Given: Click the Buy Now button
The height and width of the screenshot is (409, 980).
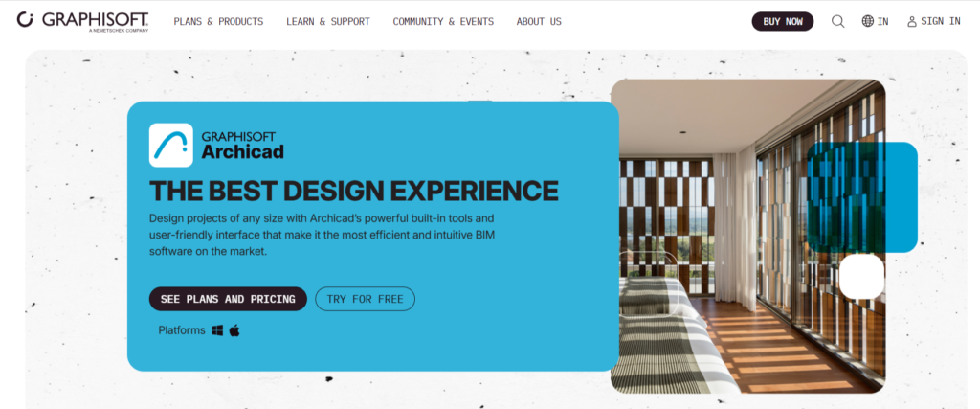Looking at the screenshot, I should coord(783,21).
